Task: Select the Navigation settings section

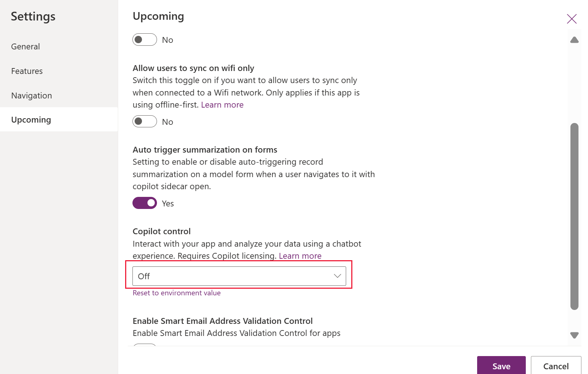Action: pos(31,95)
